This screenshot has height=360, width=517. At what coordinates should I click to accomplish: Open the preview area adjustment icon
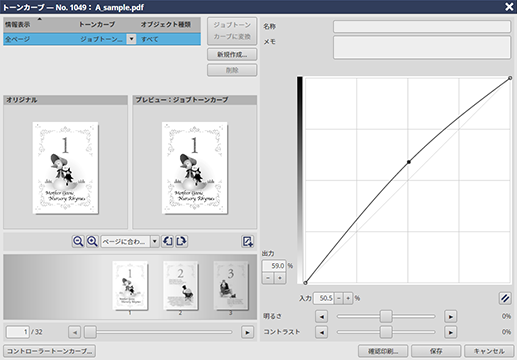tap(247, 241)
